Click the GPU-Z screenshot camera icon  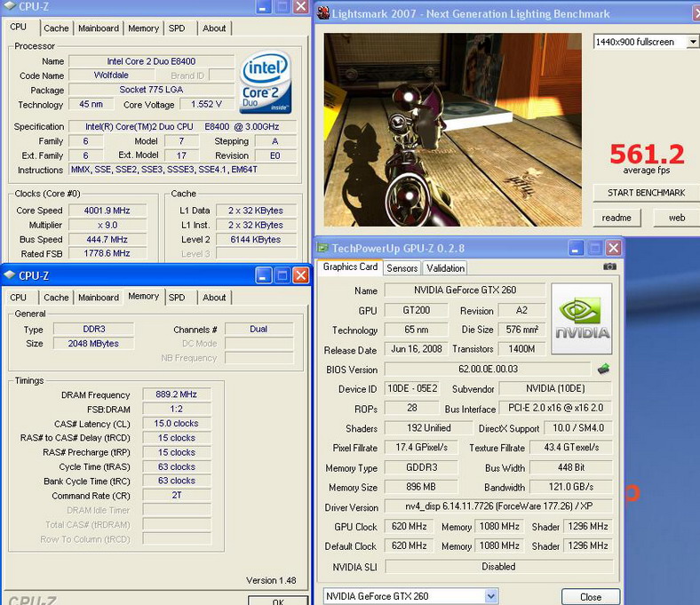pos(609,267)
